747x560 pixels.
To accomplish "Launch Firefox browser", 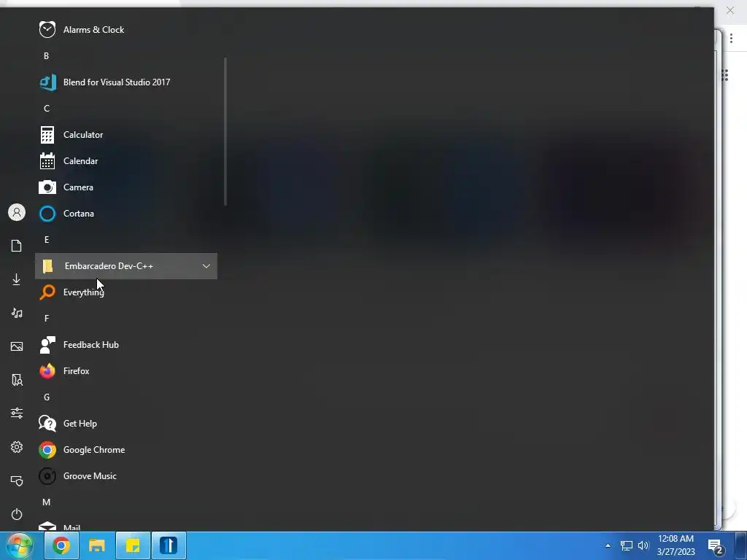I will pos(125,371).
